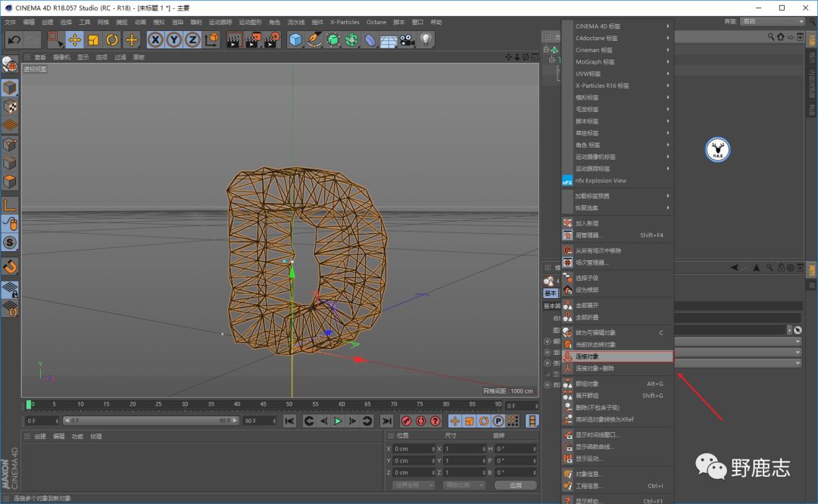Open the 界面 layout dropdown
This screenshot has height=504, width=818.
pos(773,21)
